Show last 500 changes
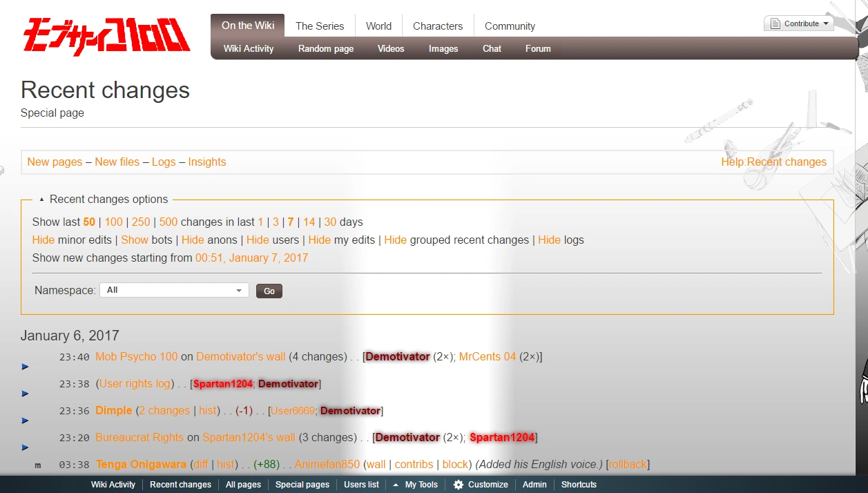Screen dimensions: 868x493 click(168, 222)
